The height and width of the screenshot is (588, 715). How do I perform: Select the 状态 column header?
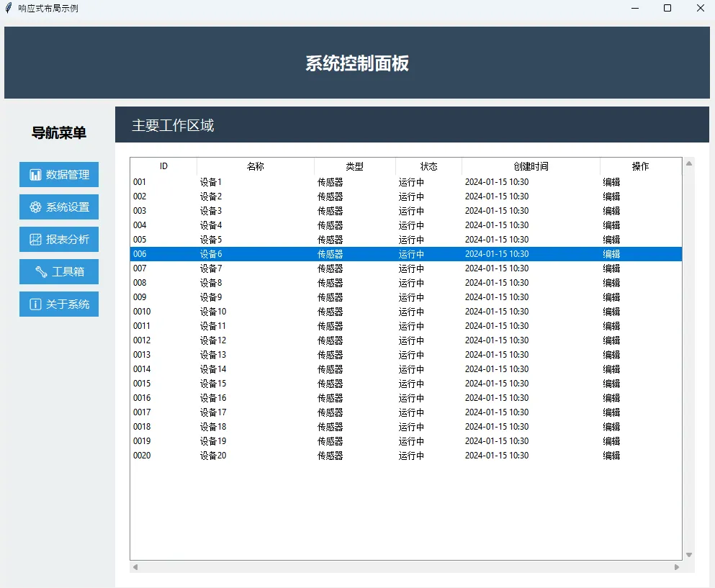point(428,166)
